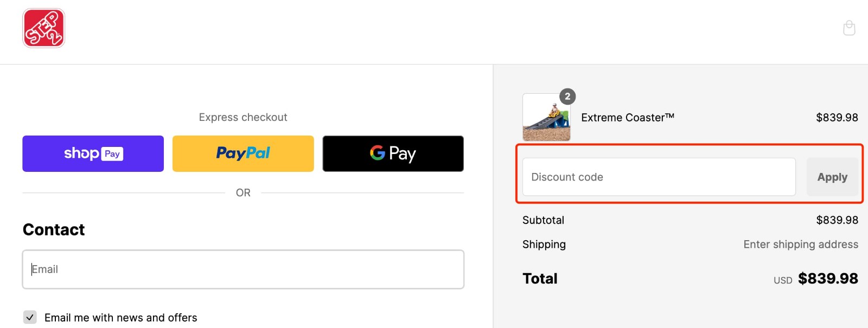Screen dimensions: 868x328
Task: Click Enter shipping address
Action: click(801, 244)
